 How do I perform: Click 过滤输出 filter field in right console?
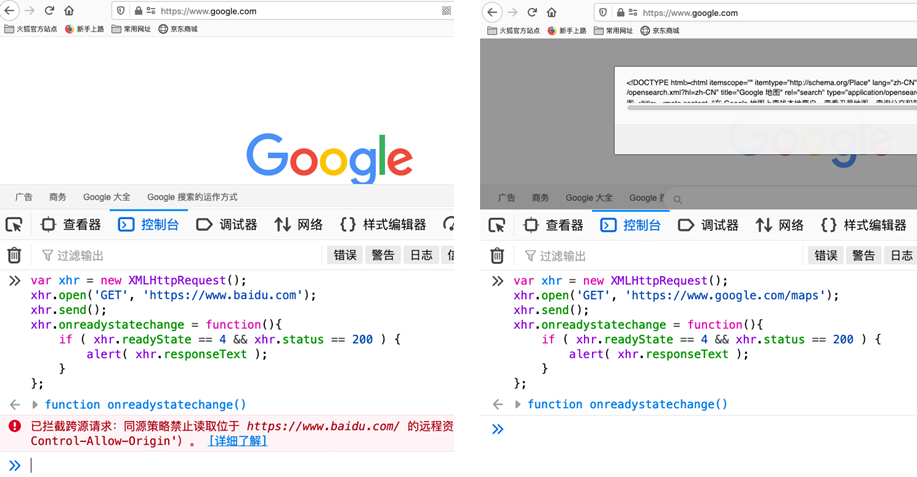[x=664, y=256]
